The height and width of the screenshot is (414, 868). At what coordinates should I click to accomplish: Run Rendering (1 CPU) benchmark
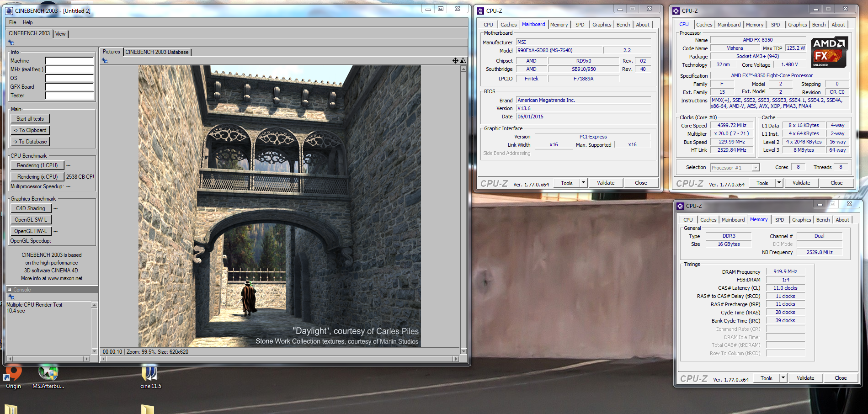[x=37, y=165]
